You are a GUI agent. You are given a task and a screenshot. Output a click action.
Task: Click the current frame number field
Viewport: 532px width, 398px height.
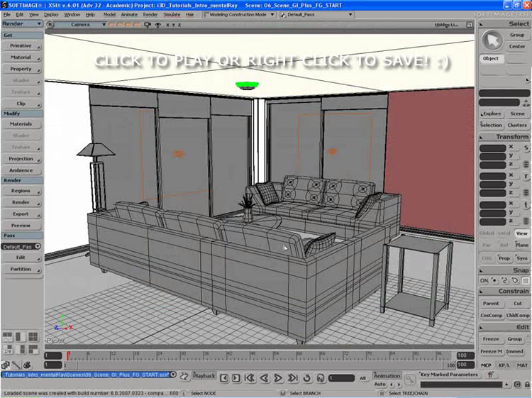[341, 378]
